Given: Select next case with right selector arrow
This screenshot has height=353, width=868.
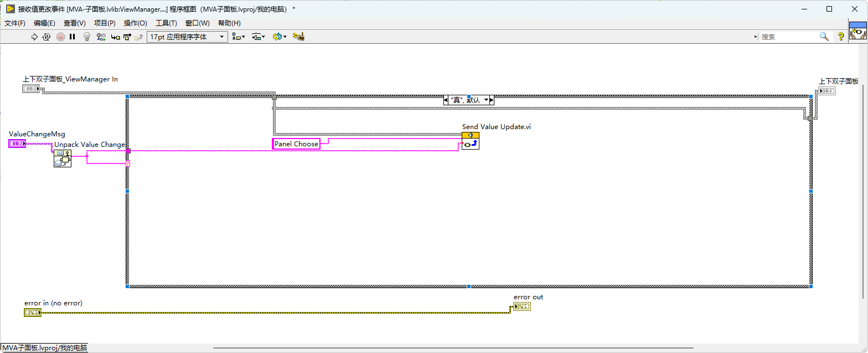Looking at the screenshot, I should point(490,100).
